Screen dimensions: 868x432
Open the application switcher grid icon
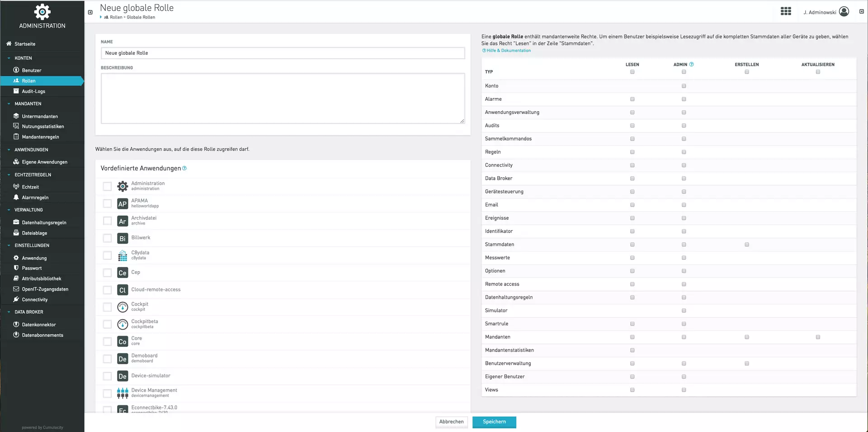[786, 12]
